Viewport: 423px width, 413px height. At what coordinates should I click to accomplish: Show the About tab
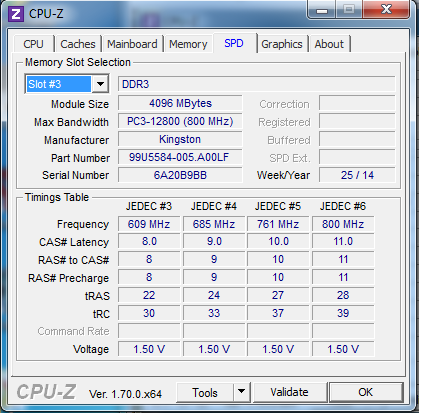[329, 44]
